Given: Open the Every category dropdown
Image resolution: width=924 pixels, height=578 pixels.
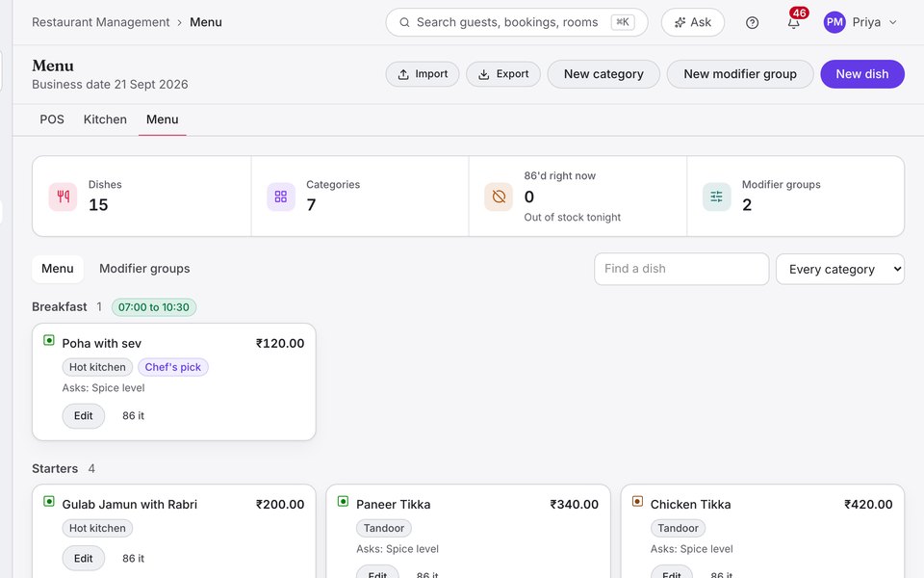Looking at the screenshot, I should (x=839, y=269).
